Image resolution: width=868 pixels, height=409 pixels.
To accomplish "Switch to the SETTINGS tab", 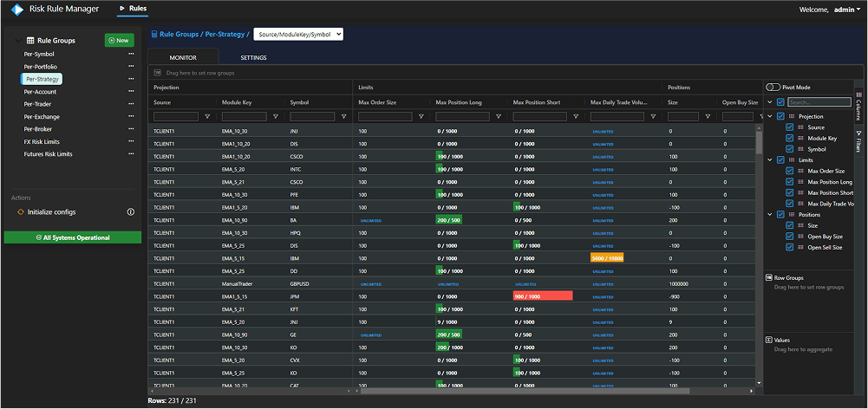I will pyautogui.click(x=253, y=57).
